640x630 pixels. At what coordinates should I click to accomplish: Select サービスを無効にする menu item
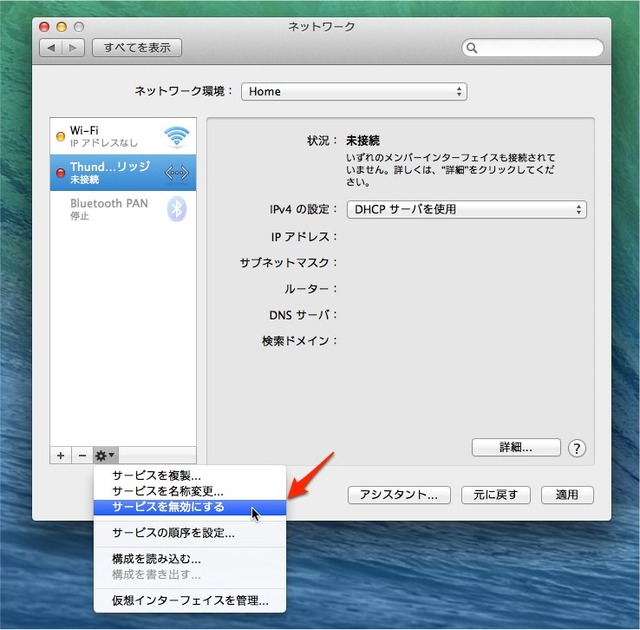pyautogui.click(x=190, y=507)
